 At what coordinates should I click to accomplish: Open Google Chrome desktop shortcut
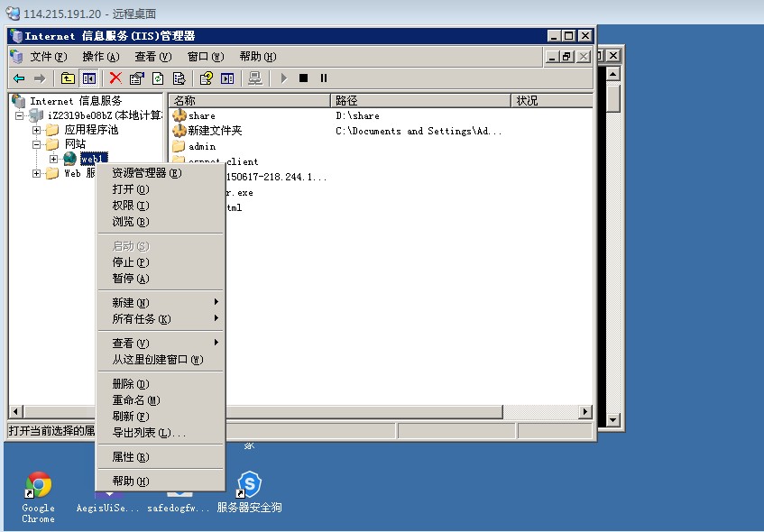[38, 486]
